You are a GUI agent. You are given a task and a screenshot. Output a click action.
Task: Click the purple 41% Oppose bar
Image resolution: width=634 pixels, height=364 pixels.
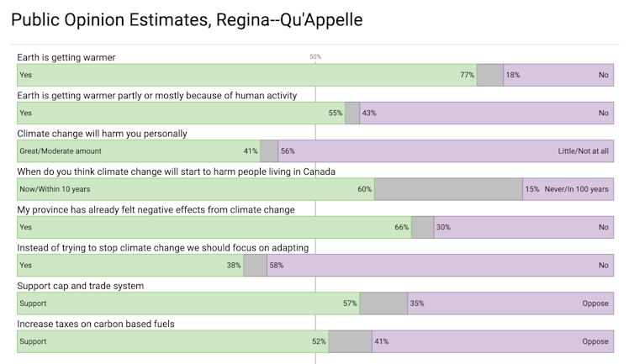click(491, 342)
